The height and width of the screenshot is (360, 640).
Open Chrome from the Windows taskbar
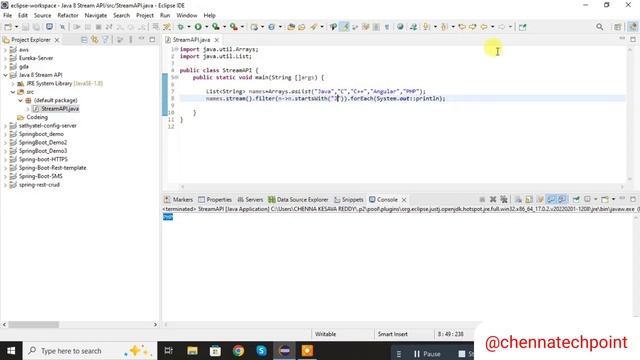pos(238,351)
